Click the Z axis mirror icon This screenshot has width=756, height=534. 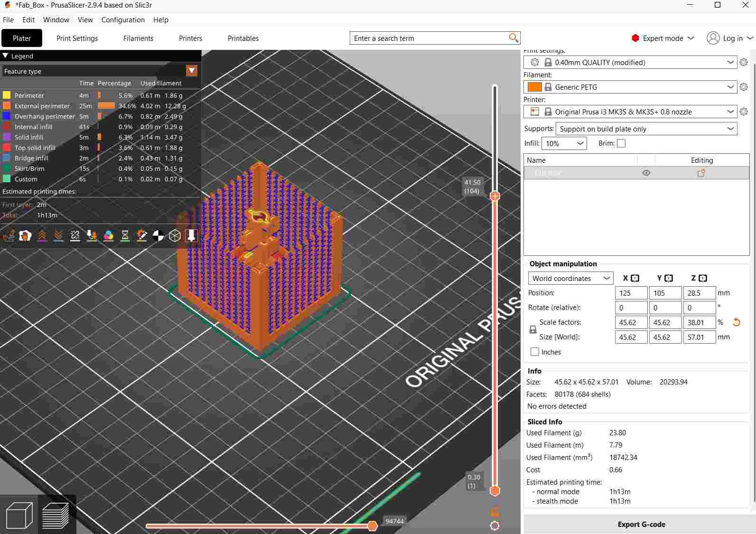pyautogui.click(x=703, y=278)
